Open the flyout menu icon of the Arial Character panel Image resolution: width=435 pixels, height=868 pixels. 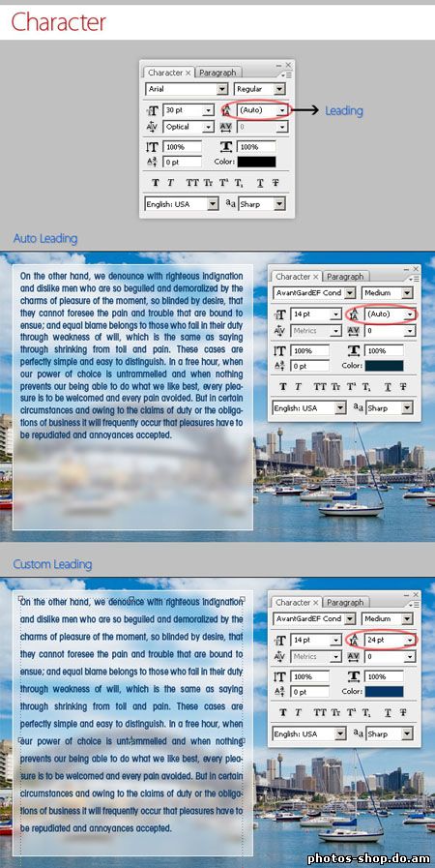click(x=286, y=75)
